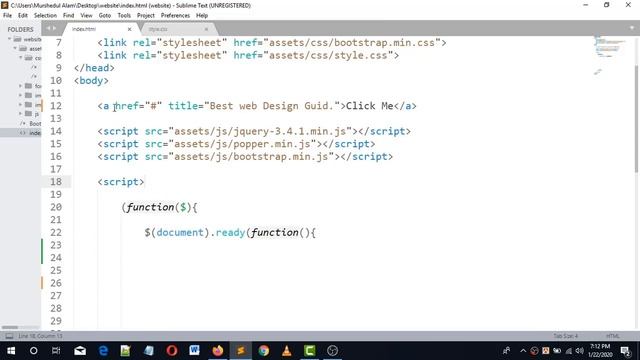Open Task View from taskbar
This screenshot has width=640, height=360.
(56, 351)
